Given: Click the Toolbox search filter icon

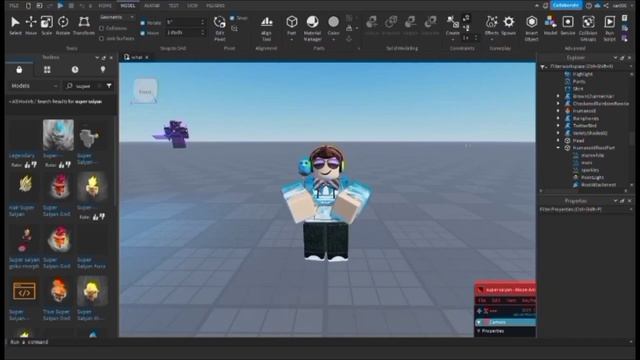Looking at the screenshot, I should click(x=109, y=86).
